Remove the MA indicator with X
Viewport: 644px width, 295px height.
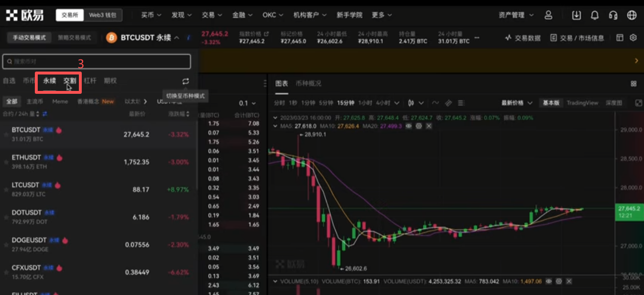[429, 126]
